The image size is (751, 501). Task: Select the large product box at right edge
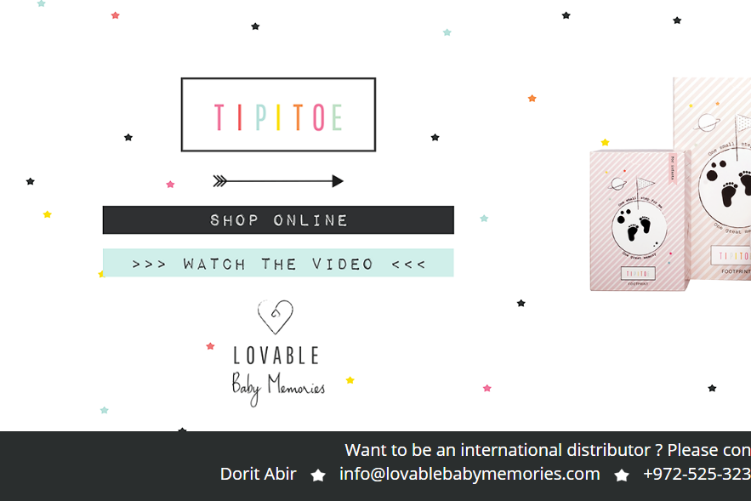(712, 179)
